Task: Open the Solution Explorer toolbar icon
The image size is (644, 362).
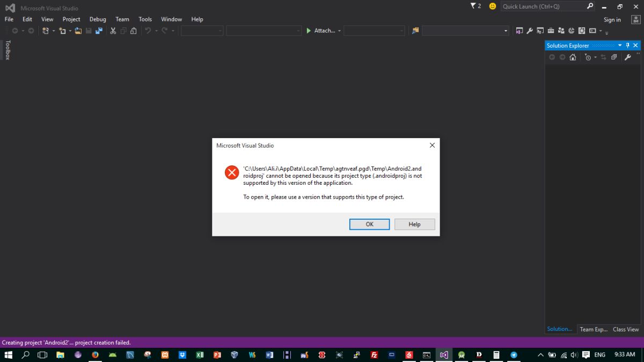Action: 519,31
